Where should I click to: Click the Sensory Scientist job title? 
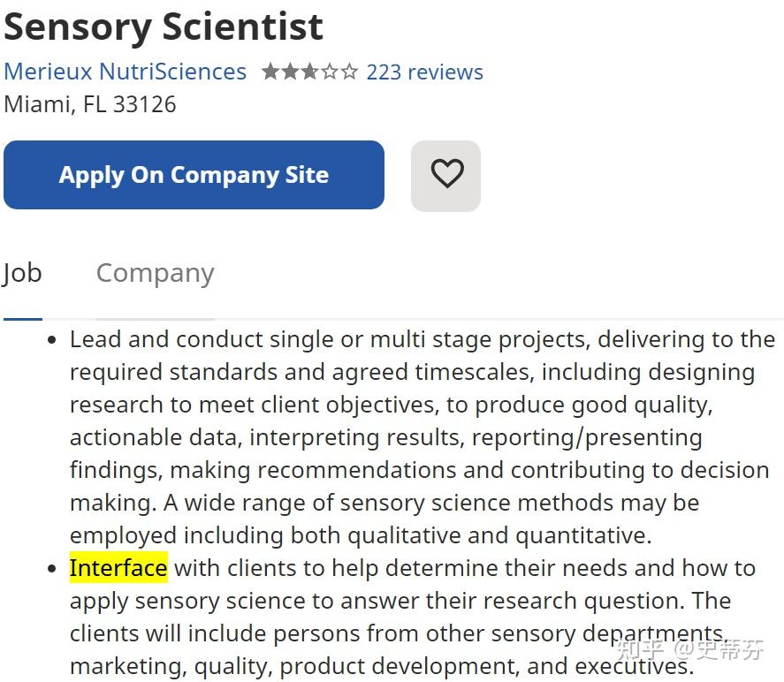click(164, 27)
